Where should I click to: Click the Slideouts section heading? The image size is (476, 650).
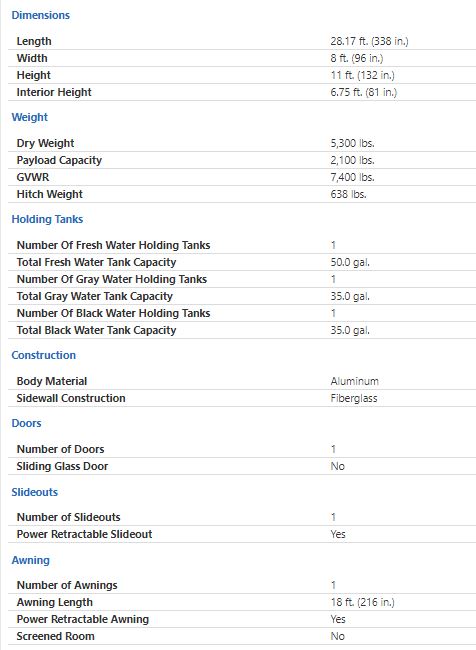(35, 492)
